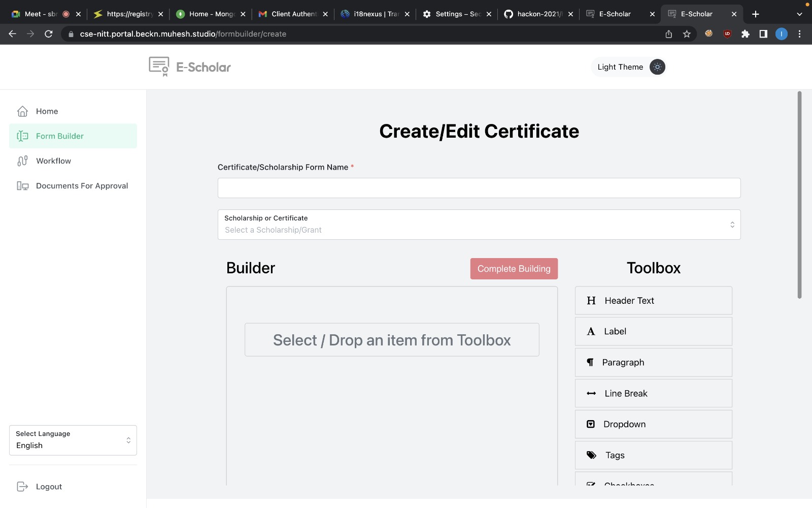812x508 pixels.
Task: Click the Documents For Approval icon
Action: [22, 186]
